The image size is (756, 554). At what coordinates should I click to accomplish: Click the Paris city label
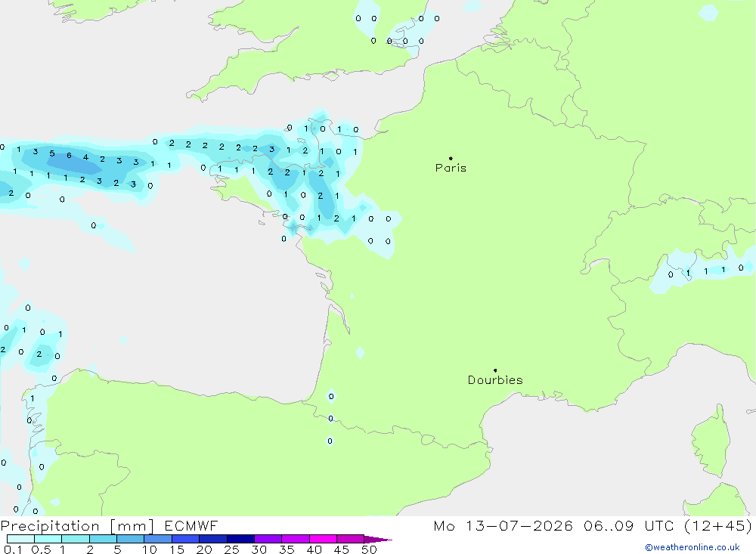(x=451, y=168)
